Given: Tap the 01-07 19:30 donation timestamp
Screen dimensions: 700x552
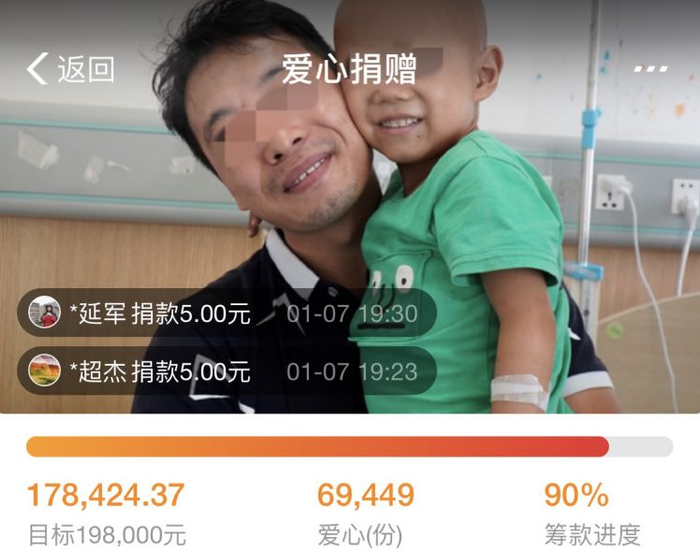Looking at the screenshot, I should (352, 314).
